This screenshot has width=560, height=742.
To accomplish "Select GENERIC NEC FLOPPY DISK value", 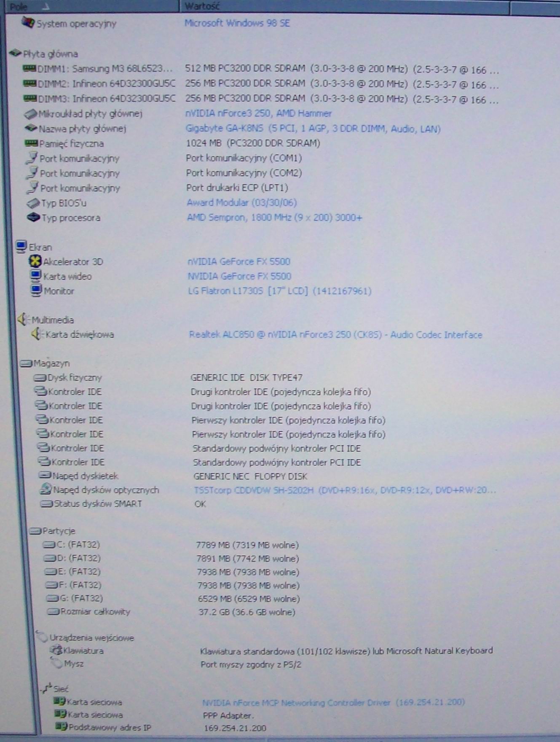I will tap(250, 476).
